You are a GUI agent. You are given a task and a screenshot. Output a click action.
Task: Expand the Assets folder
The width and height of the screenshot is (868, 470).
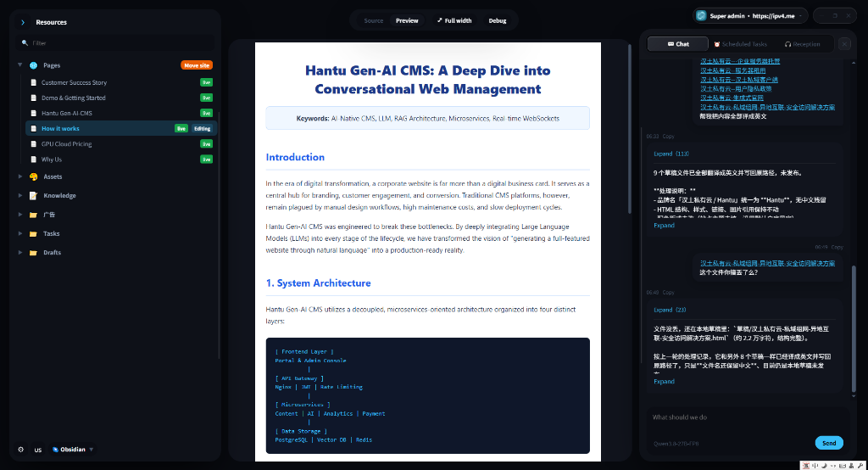tap(20, 176)
